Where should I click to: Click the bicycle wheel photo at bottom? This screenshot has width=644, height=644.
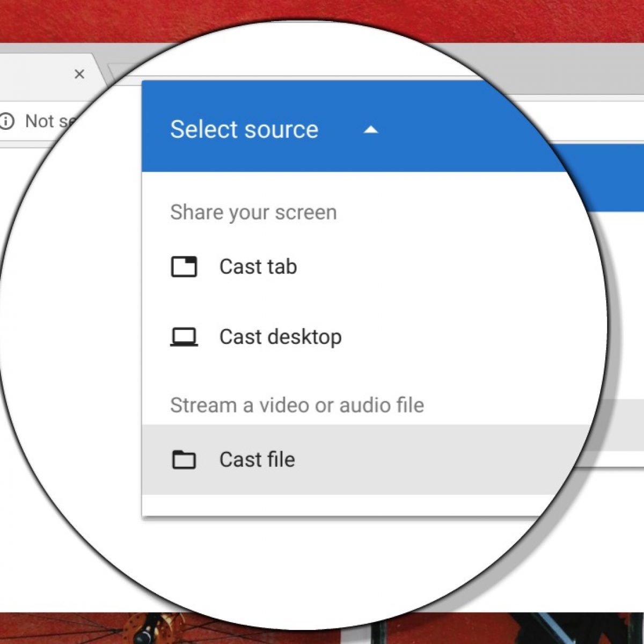pos(150,629)
